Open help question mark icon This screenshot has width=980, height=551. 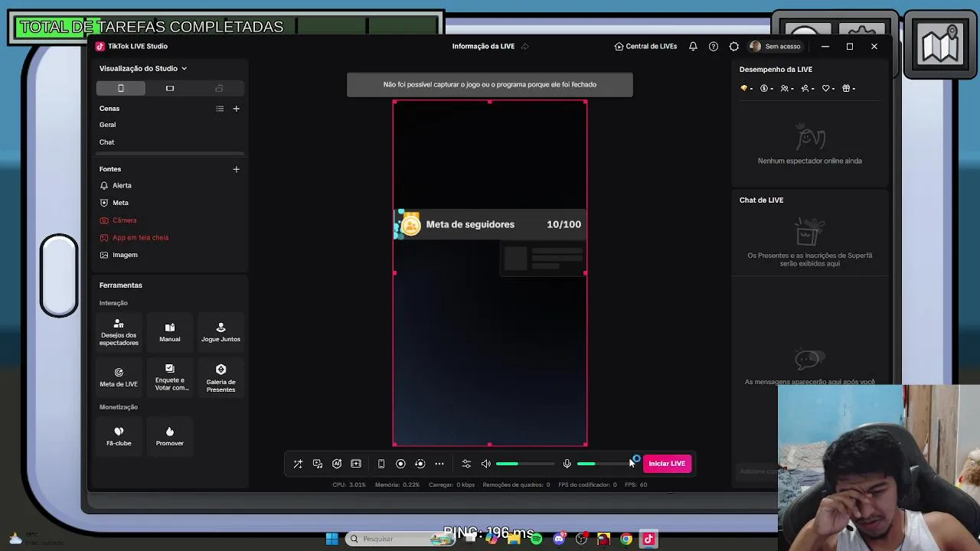(714, 46)
